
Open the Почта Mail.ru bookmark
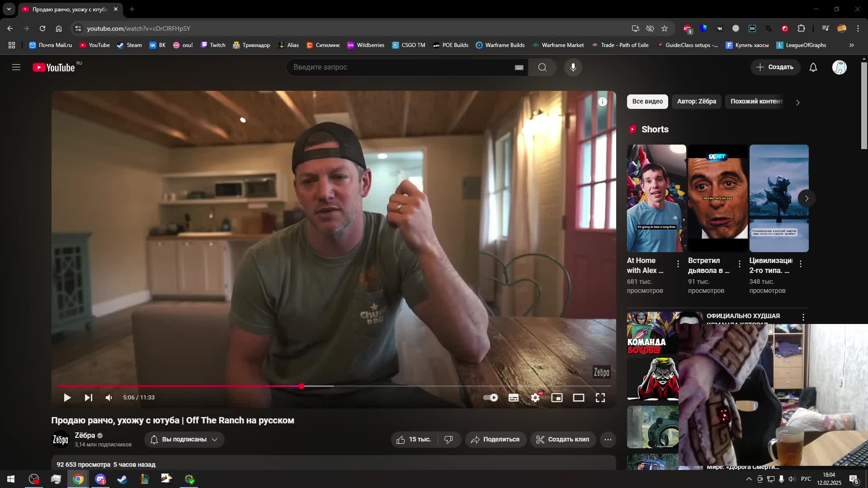coord(50,45)
